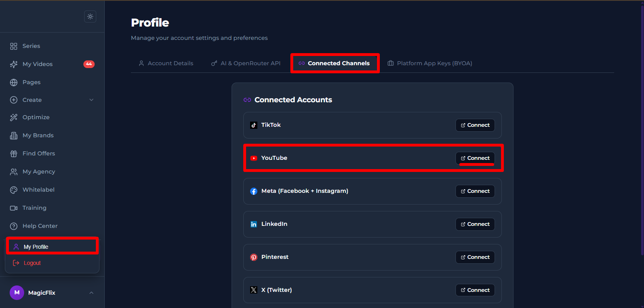Click the YouTube row label

coord(274,158)
